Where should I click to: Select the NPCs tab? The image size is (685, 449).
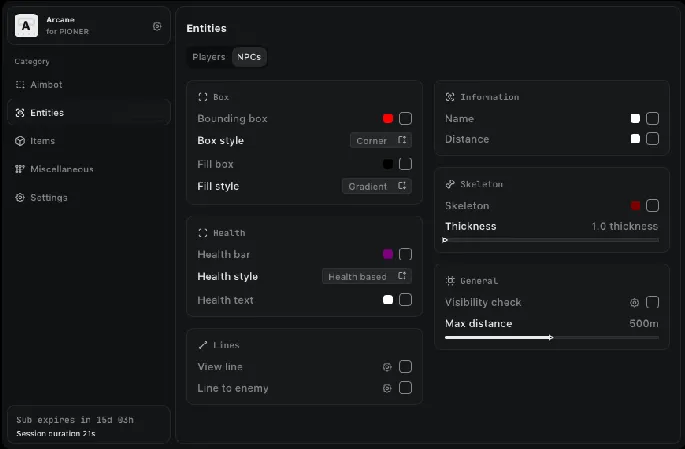pos(249,58)
